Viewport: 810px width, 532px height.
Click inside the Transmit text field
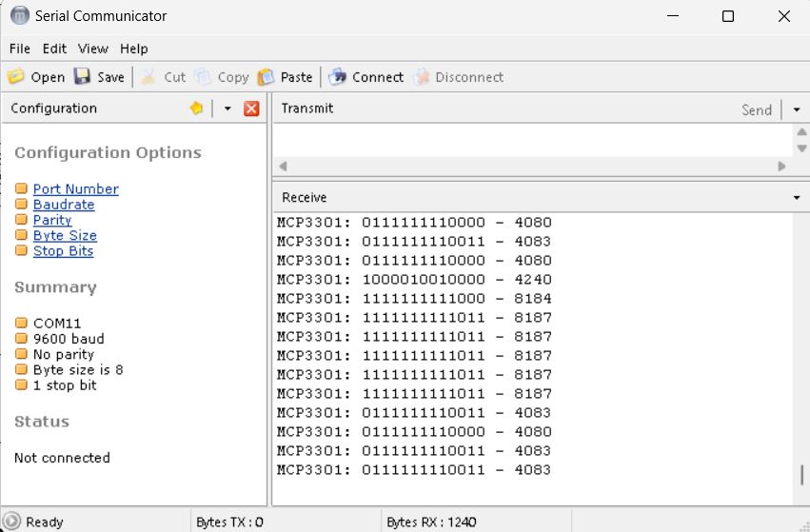coord(533,140)
